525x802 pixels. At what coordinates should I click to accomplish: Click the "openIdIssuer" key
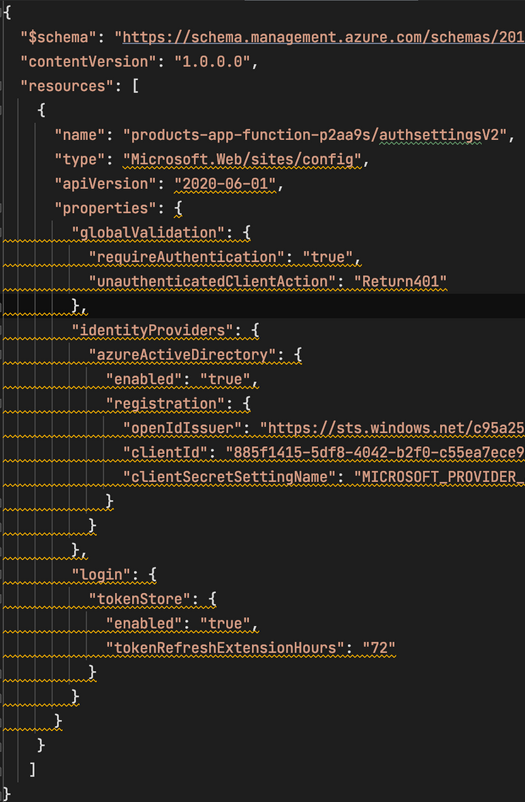(x=182, y=428)
